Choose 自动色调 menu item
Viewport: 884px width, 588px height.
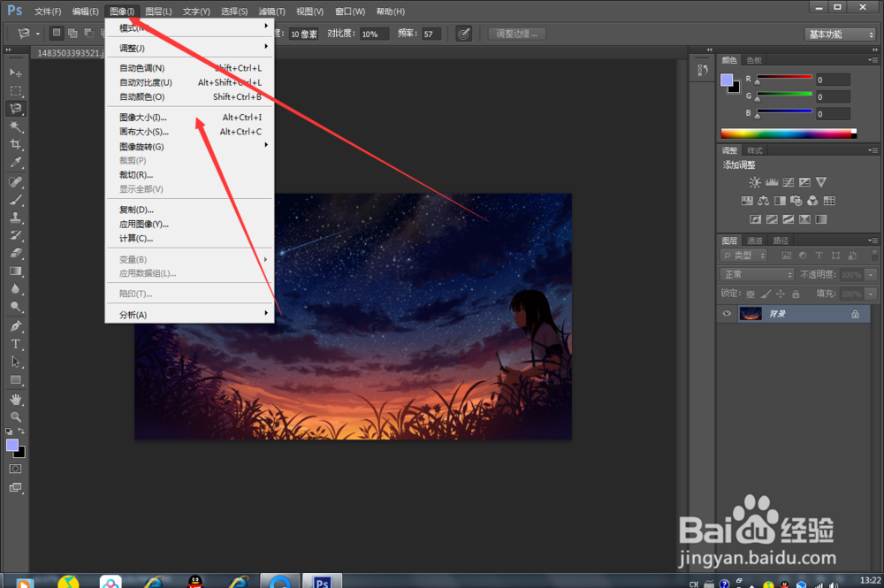pos(189,68)
